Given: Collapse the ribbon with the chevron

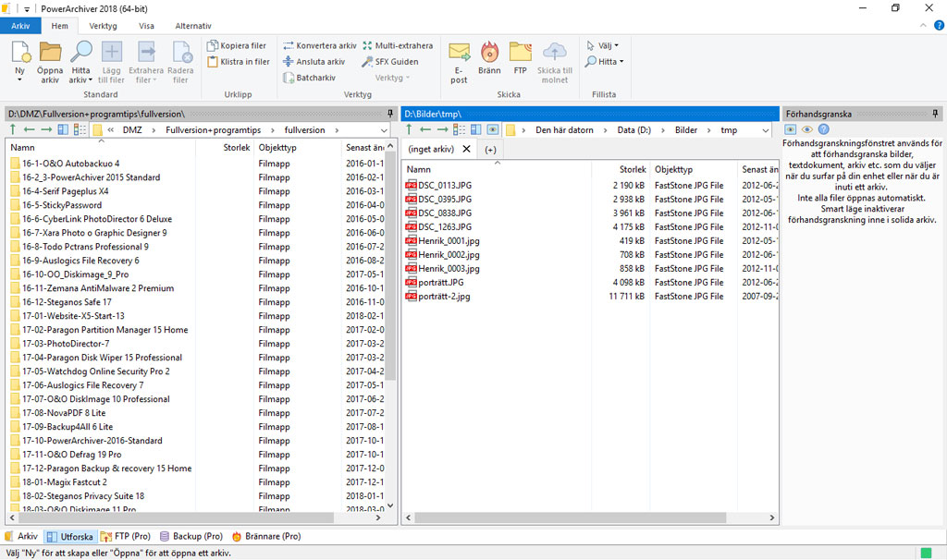Looking at the screenshot, I should click(923, 25).
